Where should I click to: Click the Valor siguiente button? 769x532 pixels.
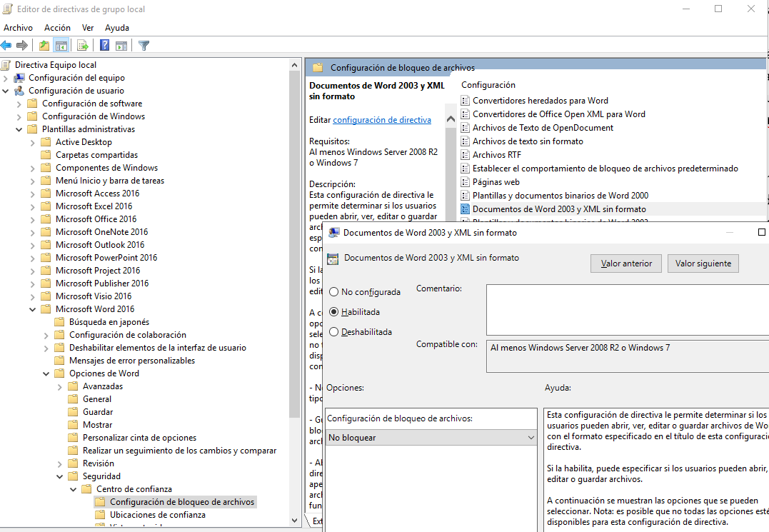[703, 264]
